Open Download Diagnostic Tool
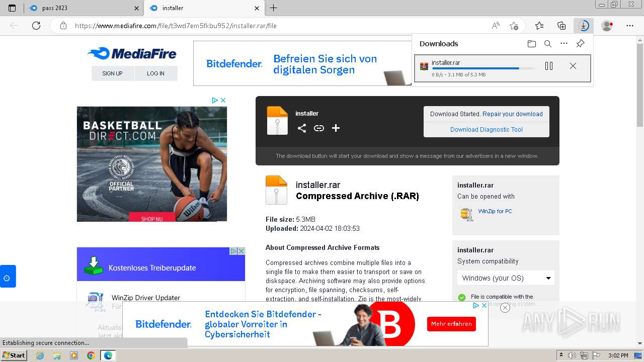The height and width of the screenshot is (362, 644). pos(487,130)
